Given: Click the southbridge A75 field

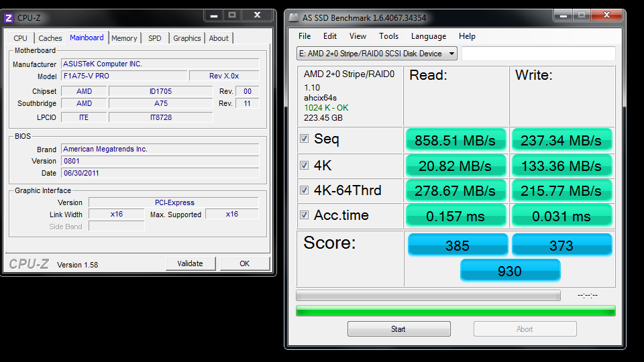Looking at the screenshot, I should pos(160,103).
